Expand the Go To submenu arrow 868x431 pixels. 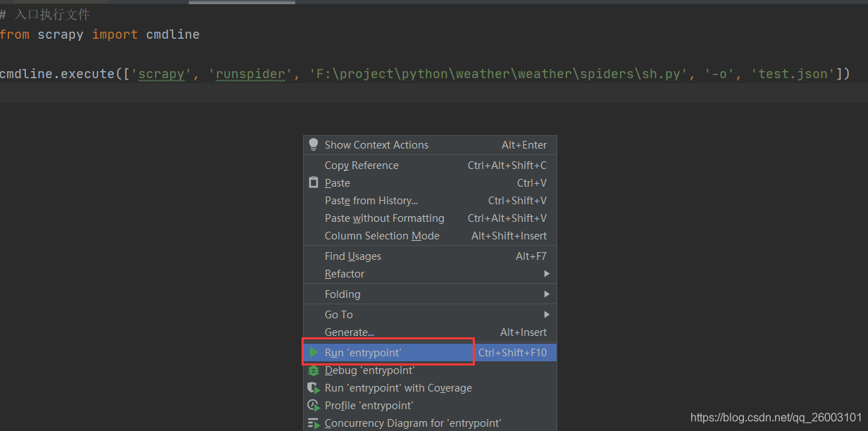(x=547, y=315)
